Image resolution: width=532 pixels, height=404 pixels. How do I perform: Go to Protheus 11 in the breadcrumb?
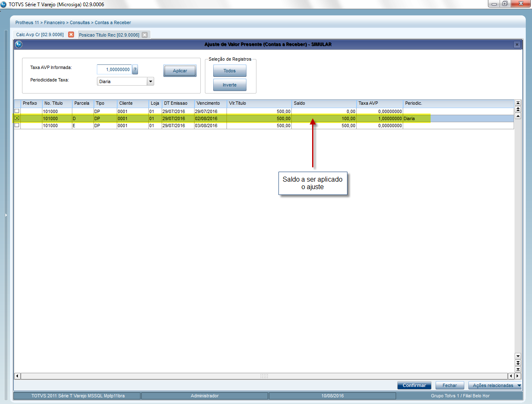click(27, 22)
